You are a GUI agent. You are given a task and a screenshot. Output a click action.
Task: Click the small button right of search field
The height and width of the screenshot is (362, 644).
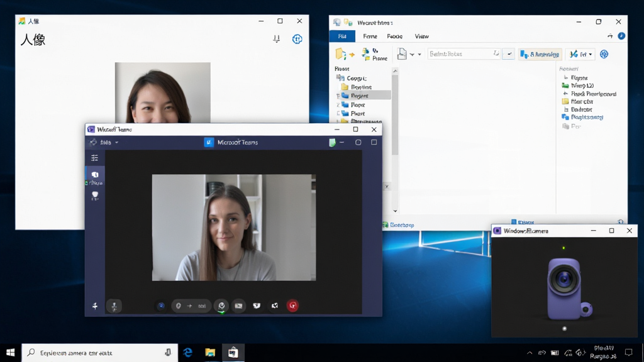click(508, 54)
